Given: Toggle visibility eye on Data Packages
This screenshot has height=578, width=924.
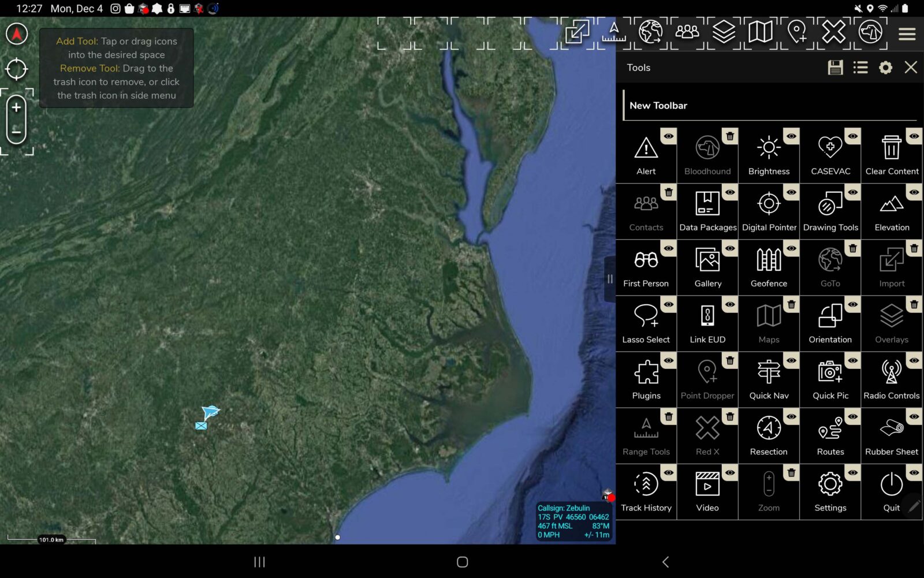Looking at the screenshot, I should coord(730,192).
